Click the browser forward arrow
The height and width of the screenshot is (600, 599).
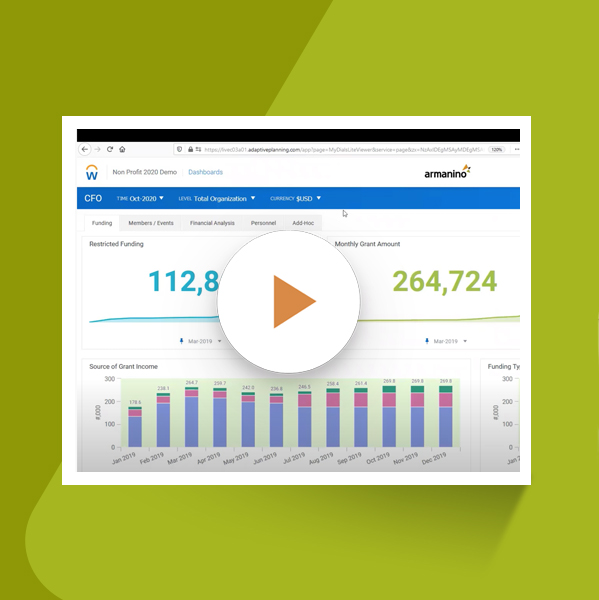(98, 149)
